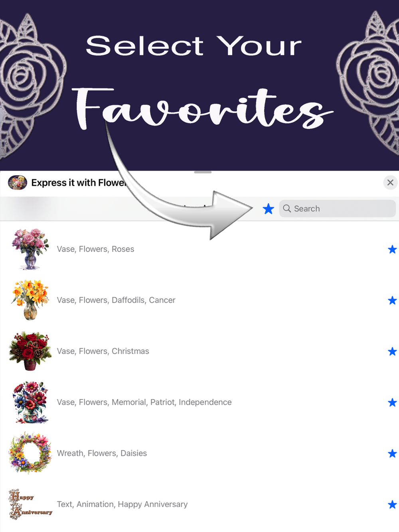The width and height of the screenshot is (399, 532).
Task: Close the Express it with Flowers panel
Action: click(x=390, y=182)
